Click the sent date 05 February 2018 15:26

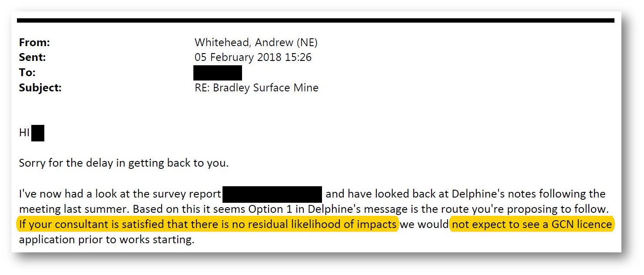coord(253,57)
